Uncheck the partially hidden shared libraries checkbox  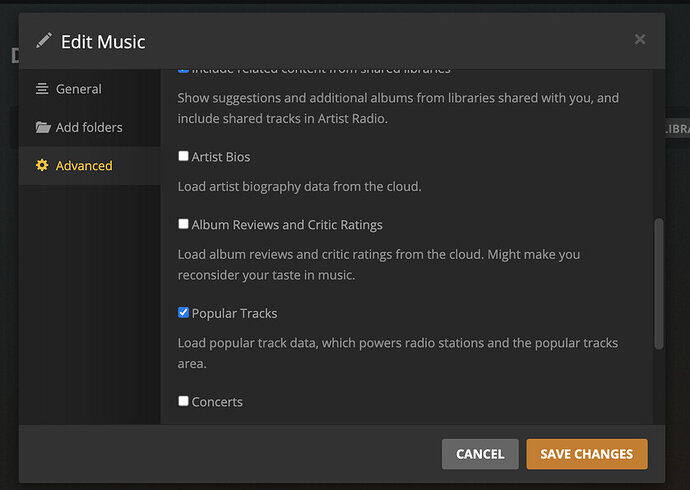183,70
